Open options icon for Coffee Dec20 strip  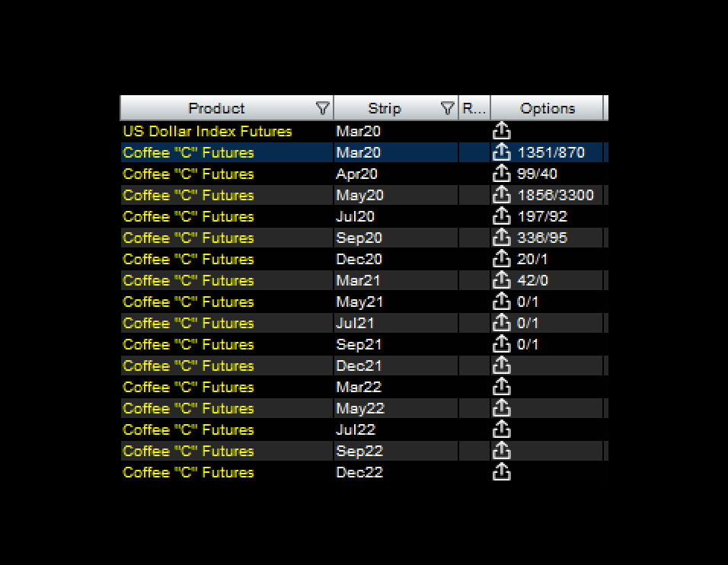pyautogui.click(x=501, y=259)
